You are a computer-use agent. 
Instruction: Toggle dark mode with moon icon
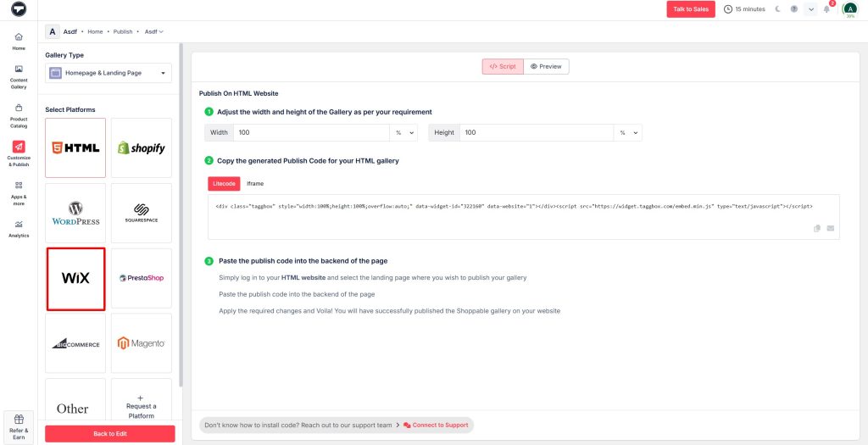tap(776, 9)
